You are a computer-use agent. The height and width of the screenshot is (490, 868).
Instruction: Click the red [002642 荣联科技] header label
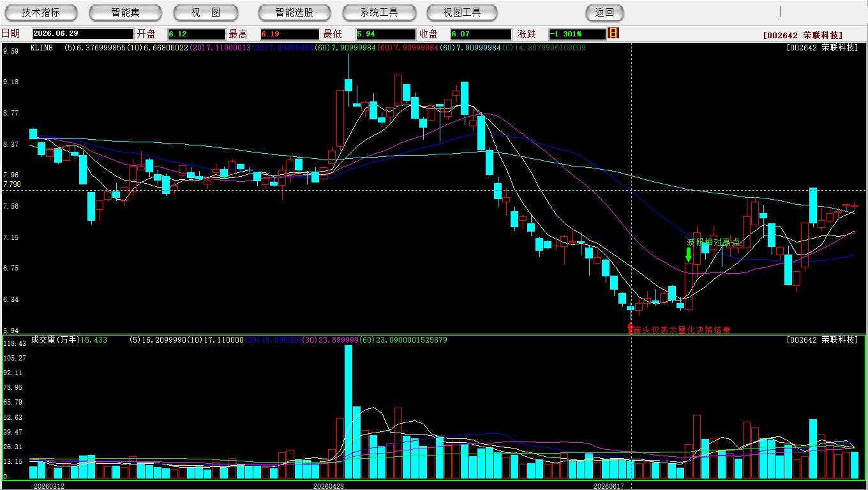(803, 35)
